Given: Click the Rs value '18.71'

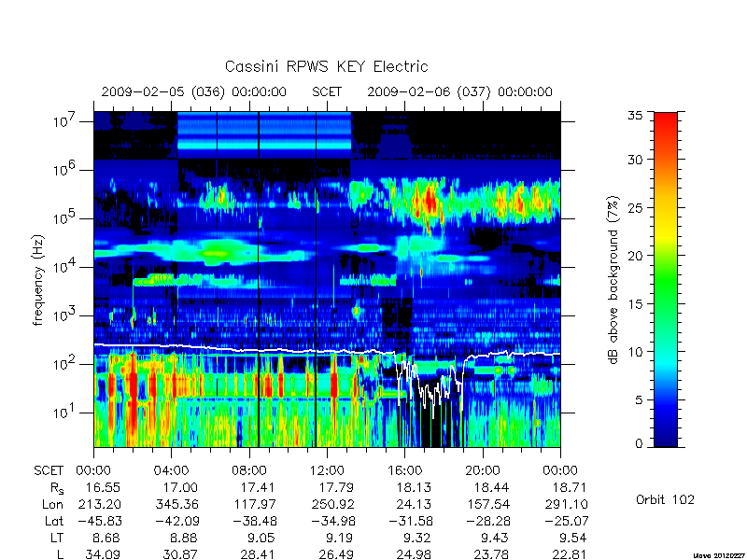Looking at the screenshot, I should point(569,487).
